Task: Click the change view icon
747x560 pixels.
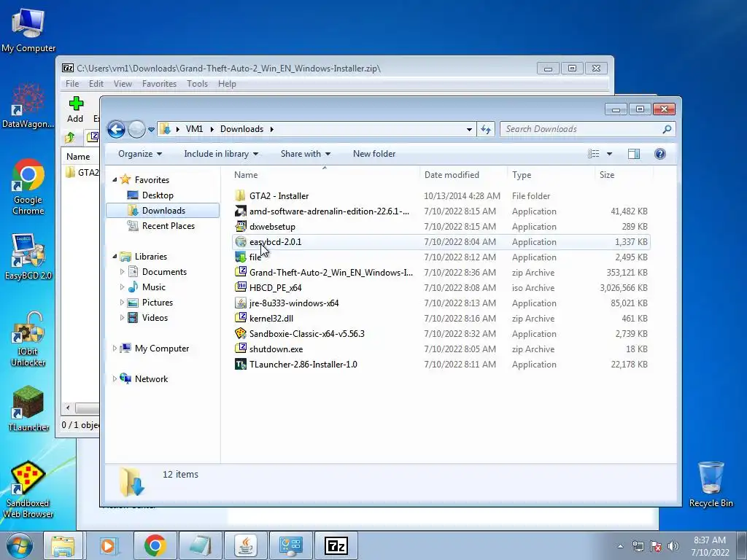Action: pyautogui.click(x=594, y=154)
